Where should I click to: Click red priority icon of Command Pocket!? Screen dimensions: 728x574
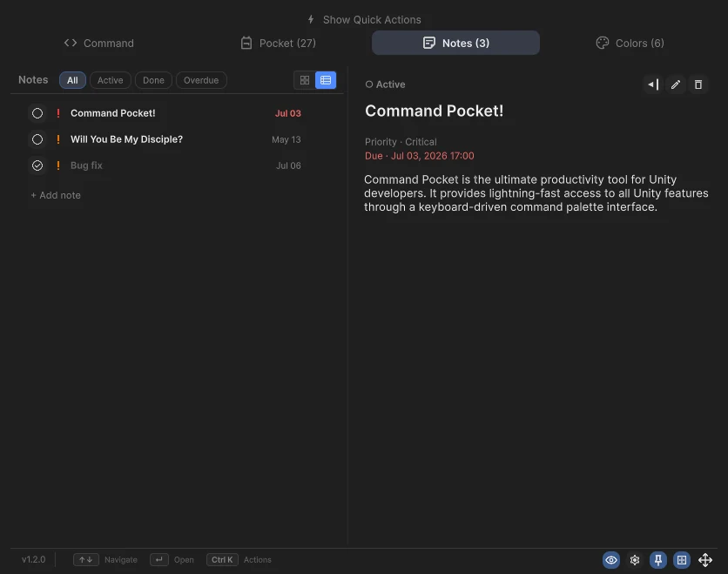pos(58,113)
